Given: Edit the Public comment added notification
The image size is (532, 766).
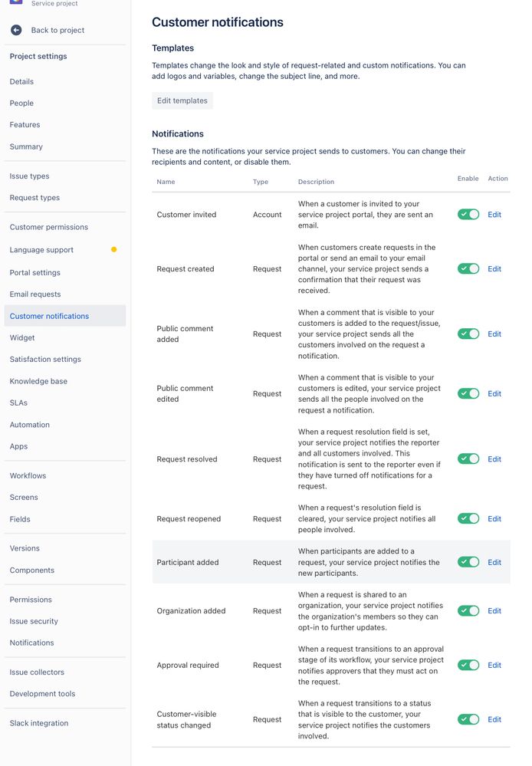Looking at the screenshot, I should coord(494,334).
